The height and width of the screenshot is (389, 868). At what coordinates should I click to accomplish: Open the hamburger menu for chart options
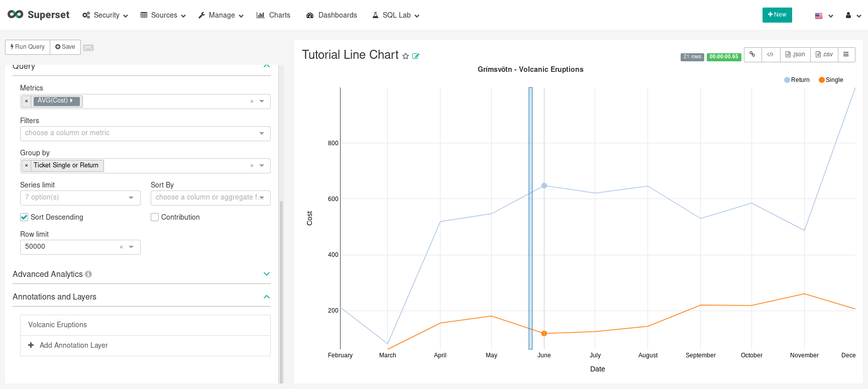[846, 54]
